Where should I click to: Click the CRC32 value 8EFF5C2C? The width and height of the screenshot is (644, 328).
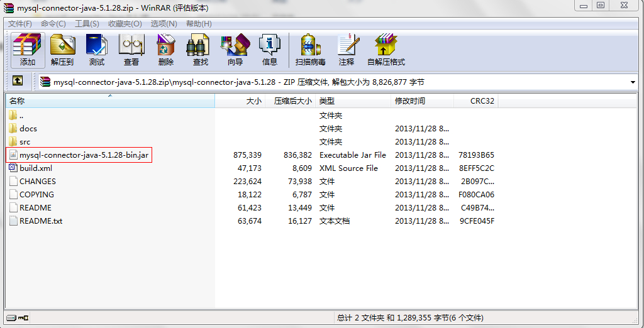pos(477,168)
